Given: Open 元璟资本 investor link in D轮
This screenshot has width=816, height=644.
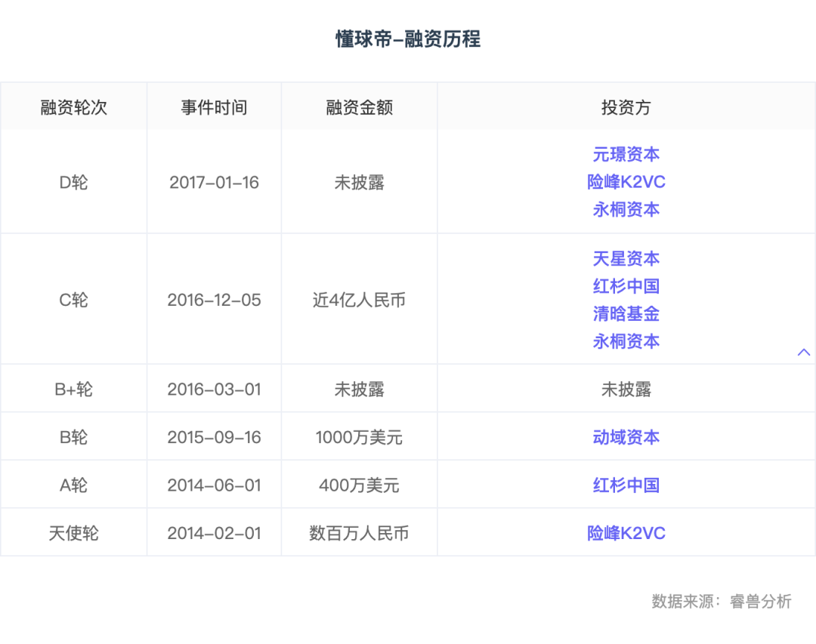Looking at the screenshot, I should pos(626,155).
